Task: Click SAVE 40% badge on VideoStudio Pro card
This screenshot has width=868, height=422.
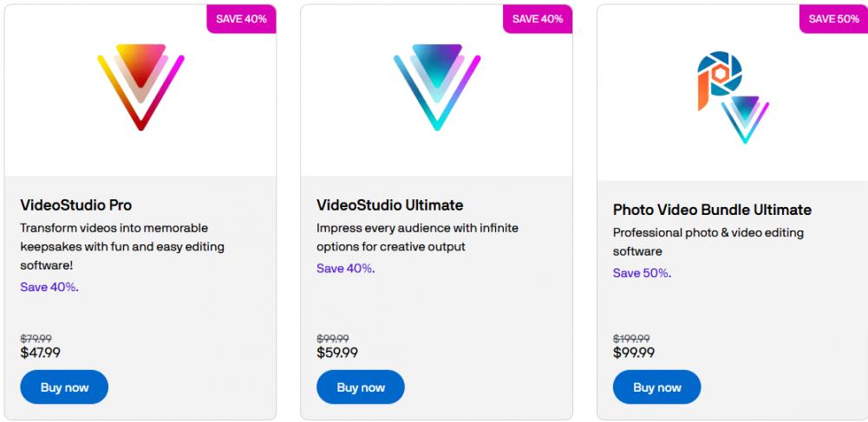Action: pos(242,19)
